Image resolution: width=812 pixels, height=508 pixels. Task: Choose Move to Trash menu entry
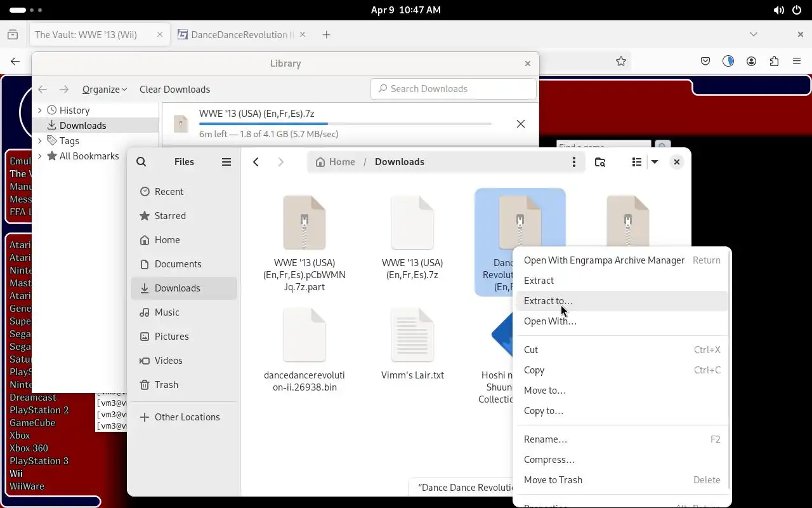[x=622, y=480]
